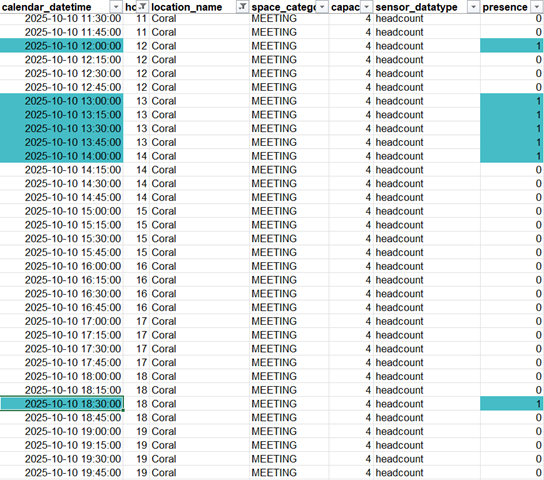The image size is (544, 480).
Task: Open the presence column filter dropdown
Action: [x=536, y=7]
